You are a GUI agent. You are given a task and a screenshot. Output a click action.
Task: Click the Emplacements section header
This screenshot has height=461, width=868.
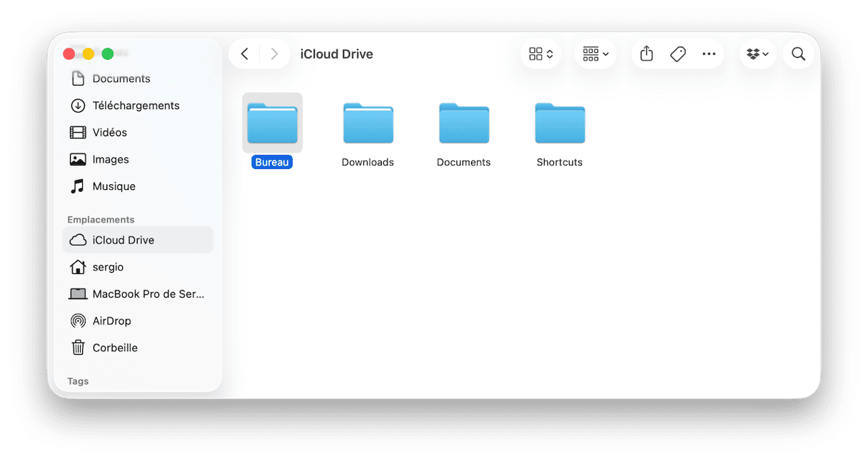101,220
